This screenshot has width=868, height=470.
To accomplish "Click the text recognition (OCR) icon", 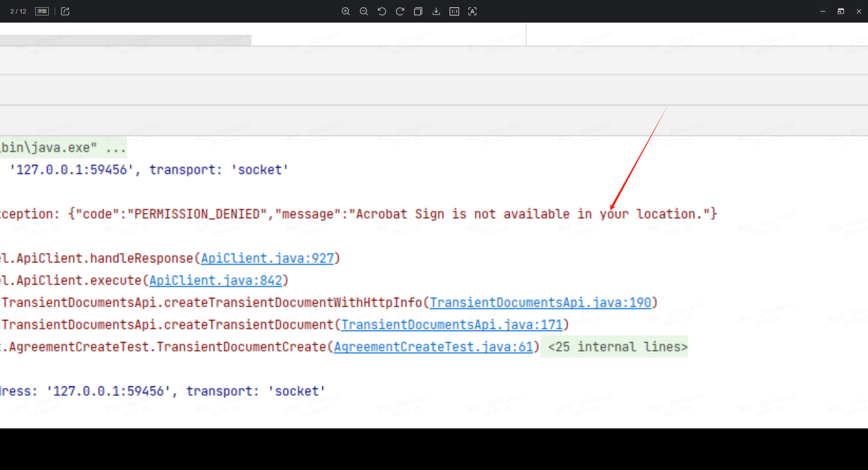I will click(x=472, y=11).
